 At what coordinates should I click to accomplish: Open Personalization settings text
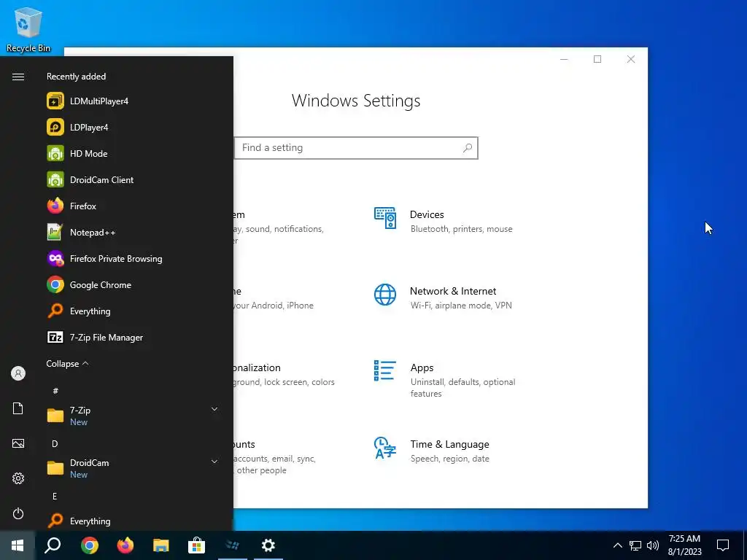[x=258, y=367]
